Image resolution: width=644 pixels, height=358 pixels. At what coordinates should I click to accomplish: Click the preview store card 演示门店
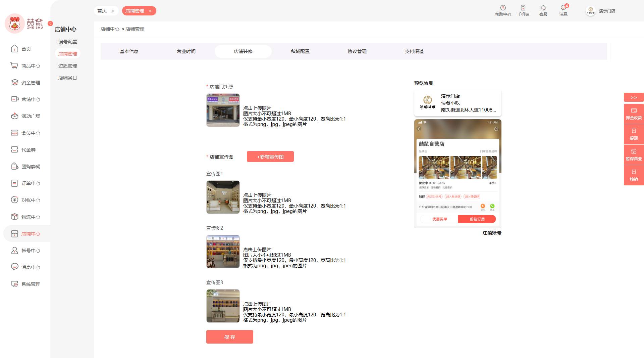pyautogui.click(x=458, y=103)
